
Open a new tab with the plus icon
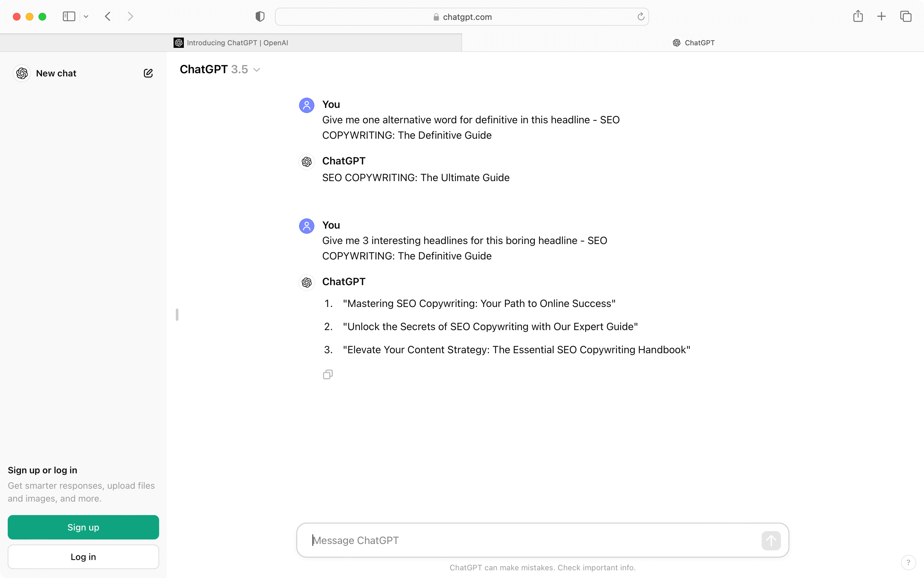coord(881,16)
